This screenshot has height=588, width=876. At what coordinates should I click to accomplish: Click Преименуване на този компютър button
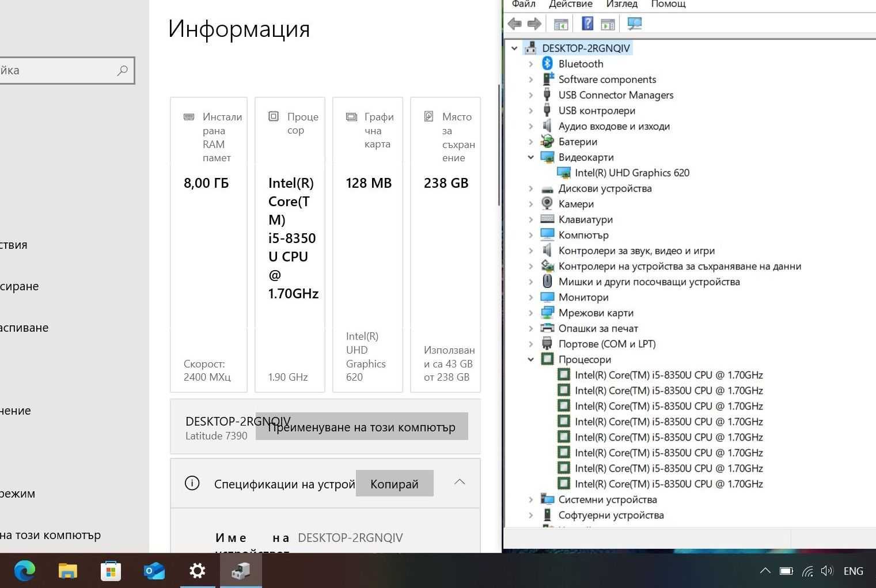[362, 427]
